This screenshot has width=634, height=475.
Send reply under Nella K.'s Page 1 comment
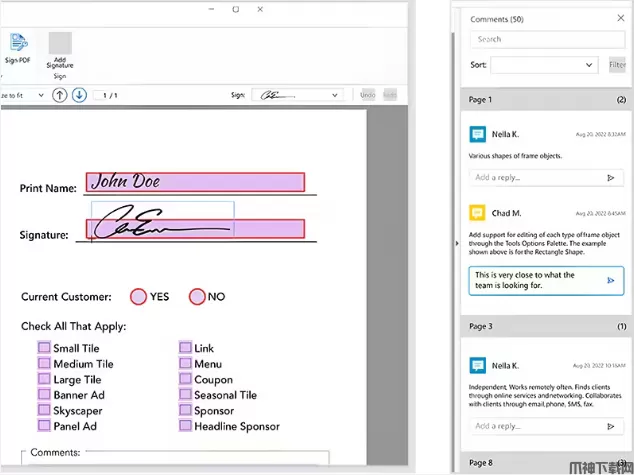611,178
